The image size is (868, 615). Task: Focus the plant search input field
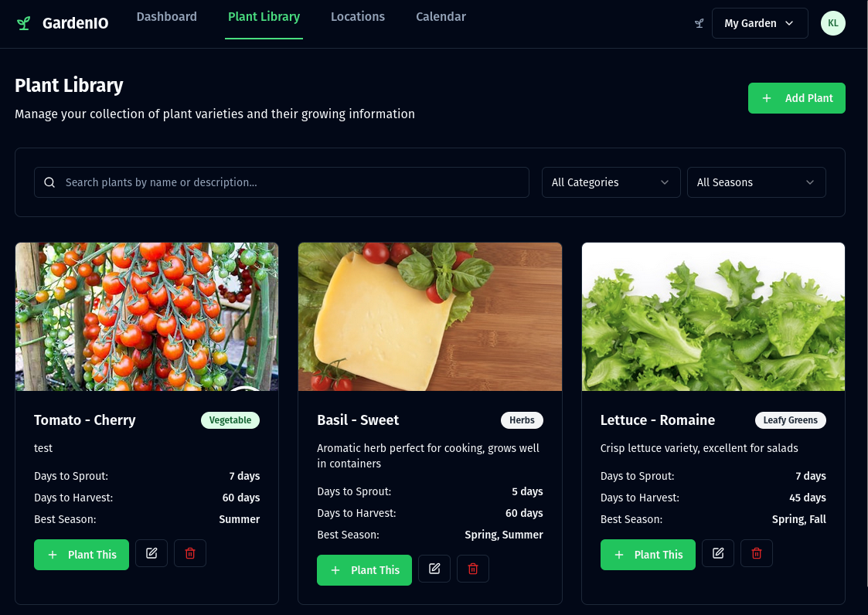281,182
